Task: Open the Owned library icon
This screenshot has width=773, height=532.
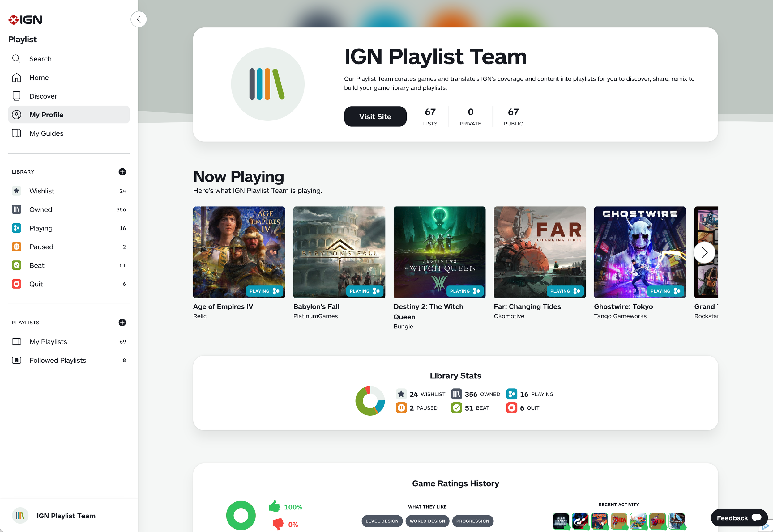Action: pos(16,209)
